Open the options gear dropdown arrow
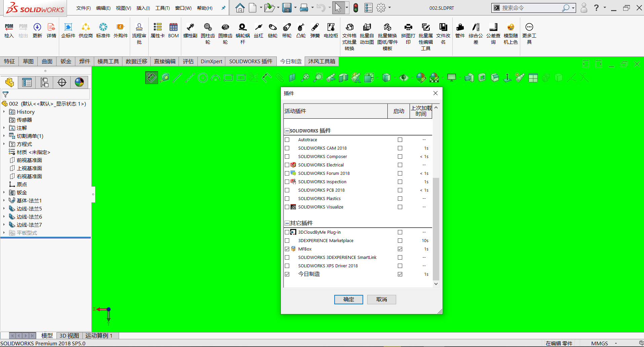Screen dimensions: 644x347 [390, 8]
